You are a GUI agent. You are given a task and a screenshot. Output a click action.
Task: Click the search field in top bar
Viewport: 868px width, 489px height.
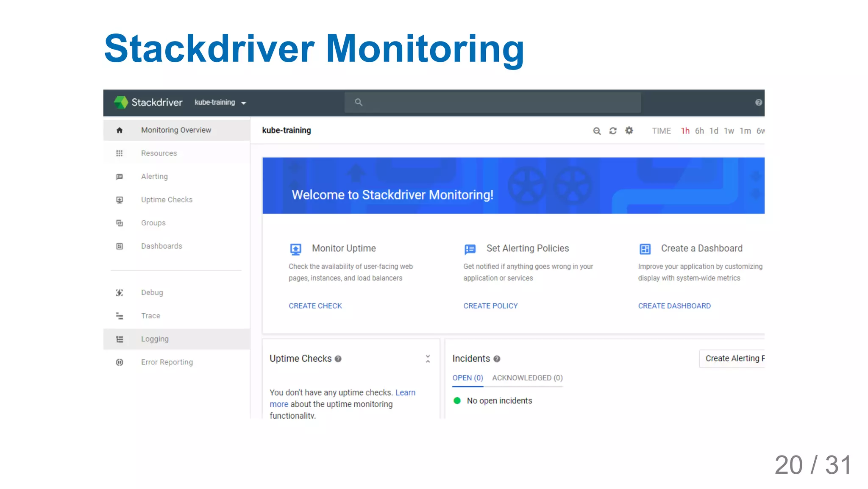click(x=492, y=102)
